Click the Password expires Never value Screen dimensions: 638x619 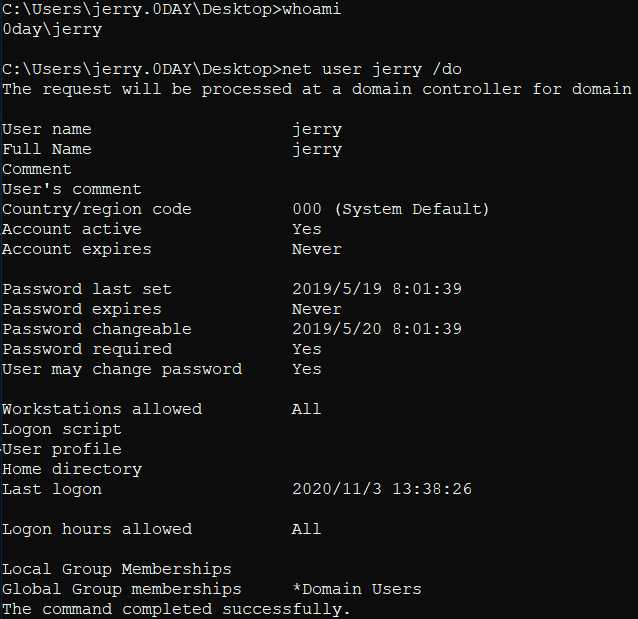coord(317,309)
